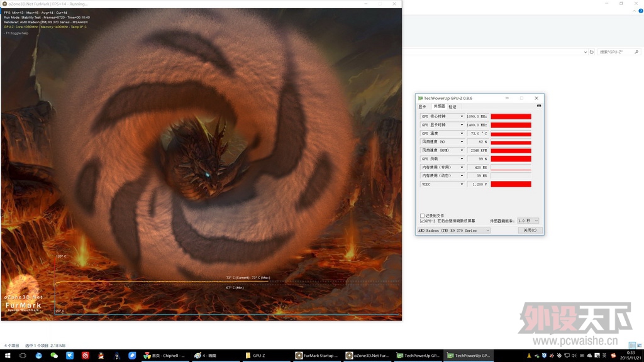
Task: Click the volume icon in system tray
Action: coord(574,356)
